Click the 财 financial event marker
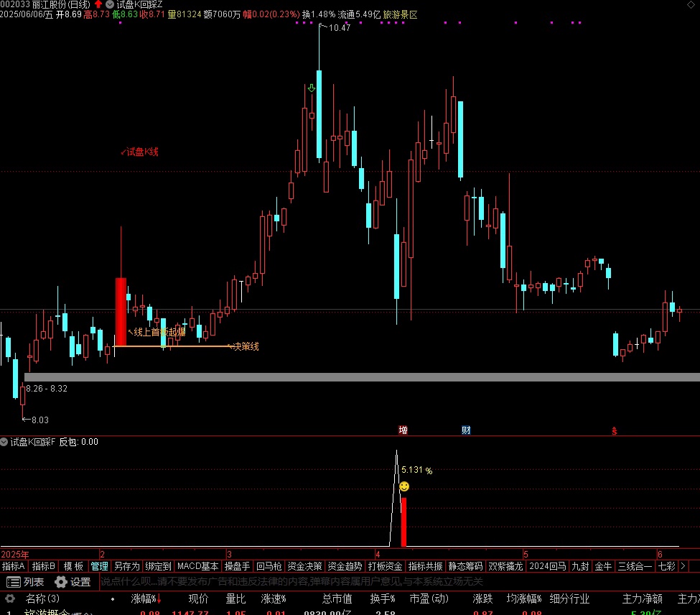Screen dimensions: 700x615 (466, 430)
